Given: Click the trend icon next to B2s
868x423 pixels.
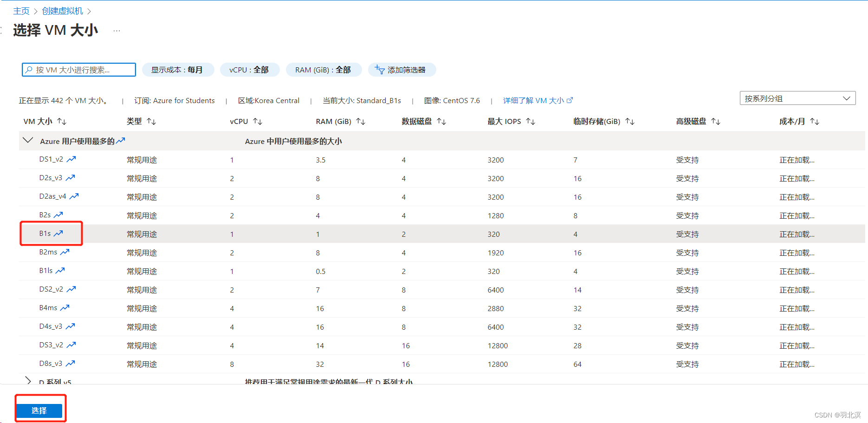Looking at the screenshot, I should 58,215.
